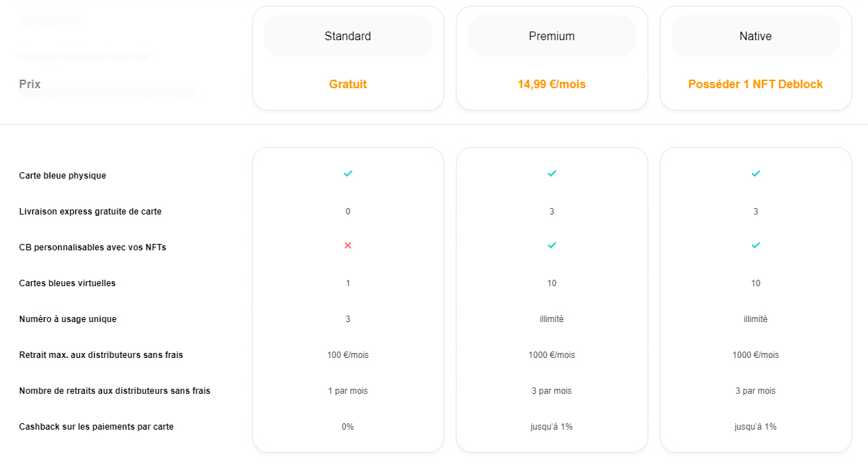Click Standard's 100 €/mois withdrawal limit
868x467 pixels.
(348, 355)
